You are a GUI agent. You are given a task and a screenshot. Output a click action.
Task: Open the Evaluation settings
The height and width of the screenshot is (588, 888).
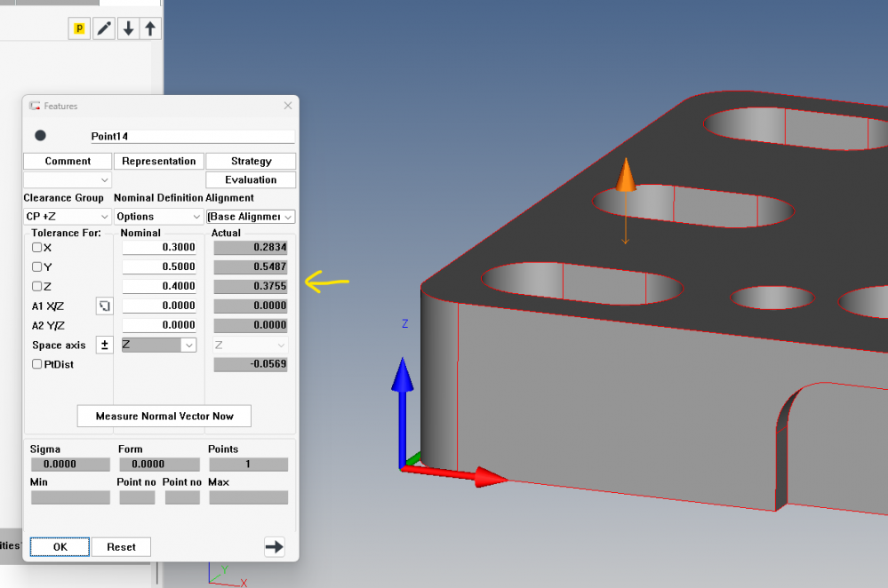(x=251, y=179)
